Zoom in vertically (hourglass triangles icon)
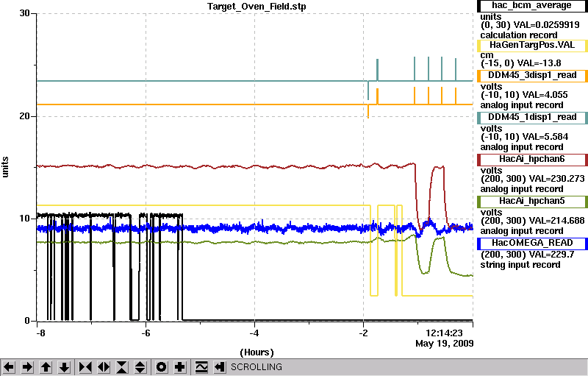588x376 pixels. tap(122, 366)
